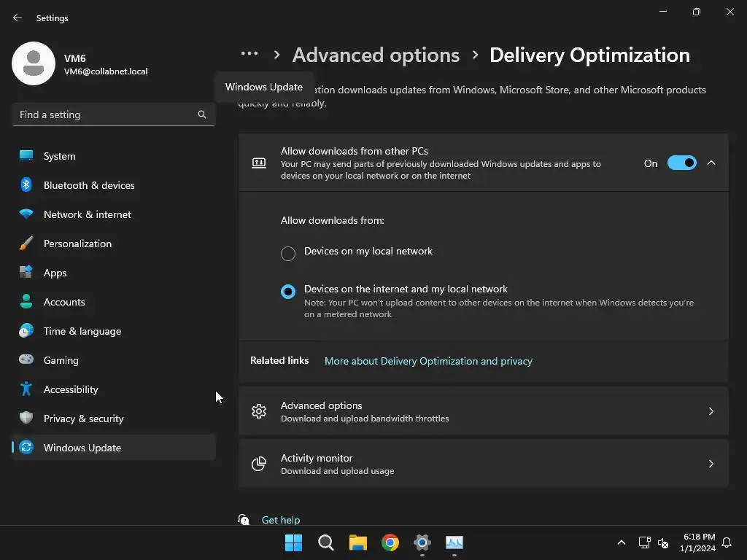Click the Windows Update breadcrumb popup item
Screen dimensions: 747x560
(x=264, y=87)
